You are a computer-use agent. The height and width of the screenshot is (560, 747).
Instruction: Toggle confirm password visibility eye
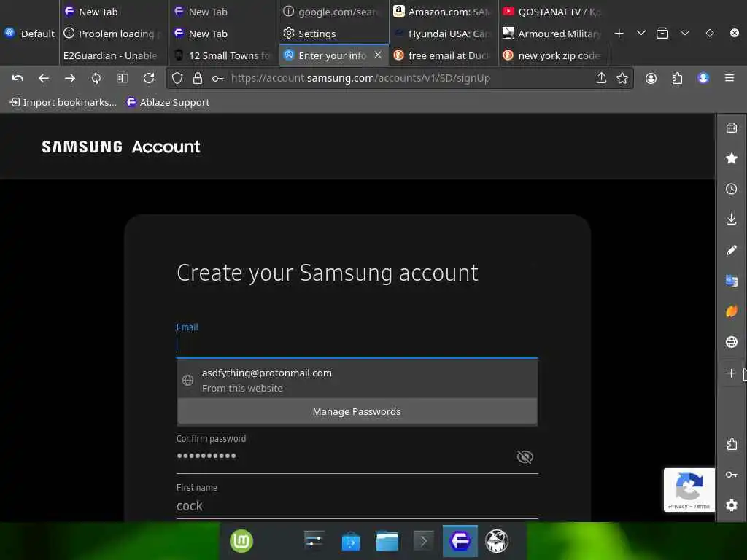pos(525,457)
